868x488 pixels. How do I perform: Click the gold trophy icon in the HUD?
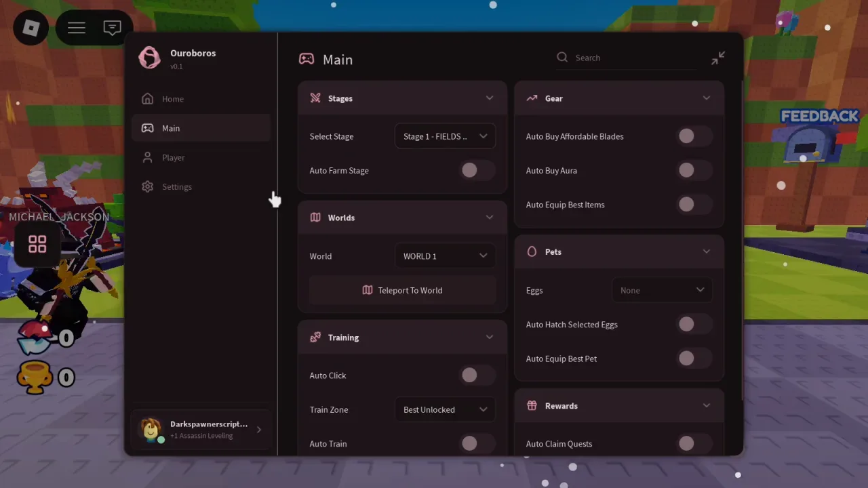35,377
